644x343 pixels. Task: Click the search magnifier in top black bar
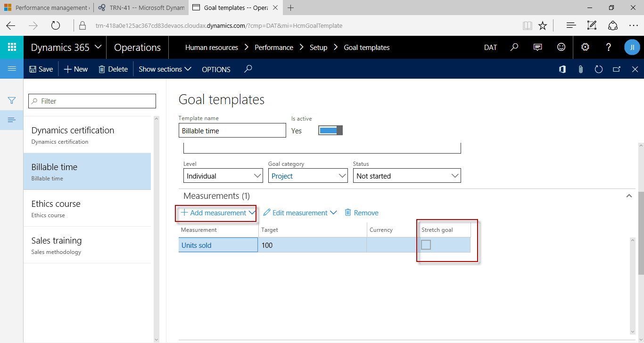coord(514,47)
